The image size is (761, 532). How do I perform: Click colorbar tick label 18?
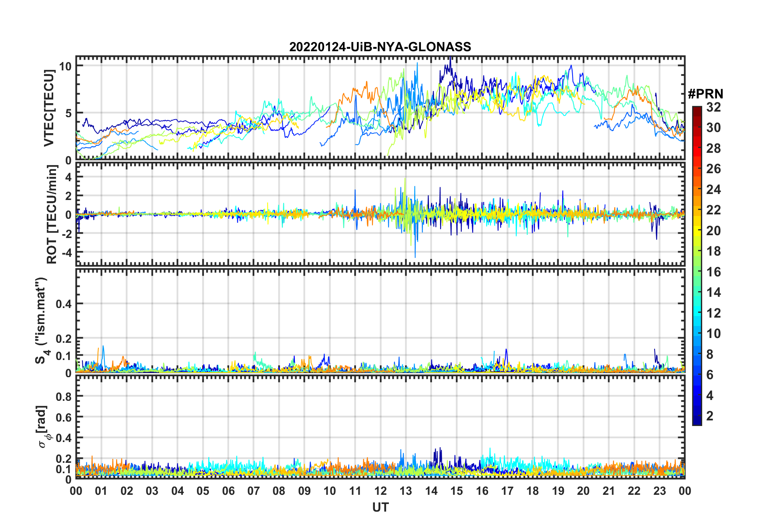click(x=713, y=251)
